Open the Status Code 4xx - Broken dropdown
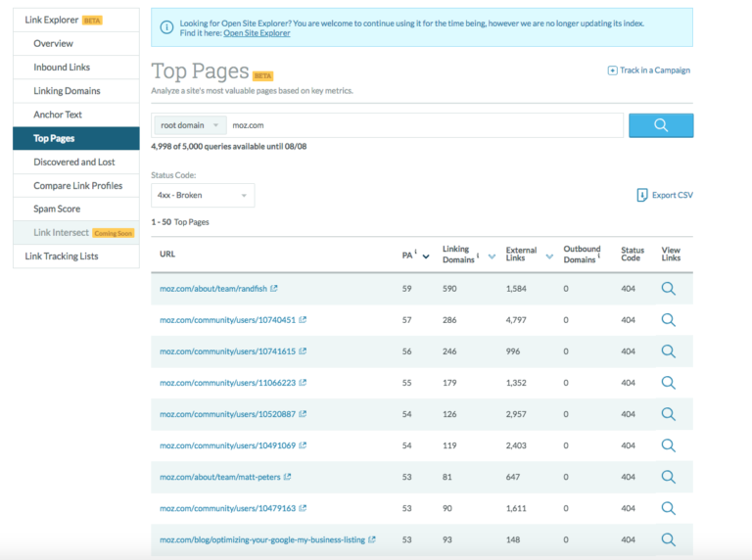 coord(203,195)
